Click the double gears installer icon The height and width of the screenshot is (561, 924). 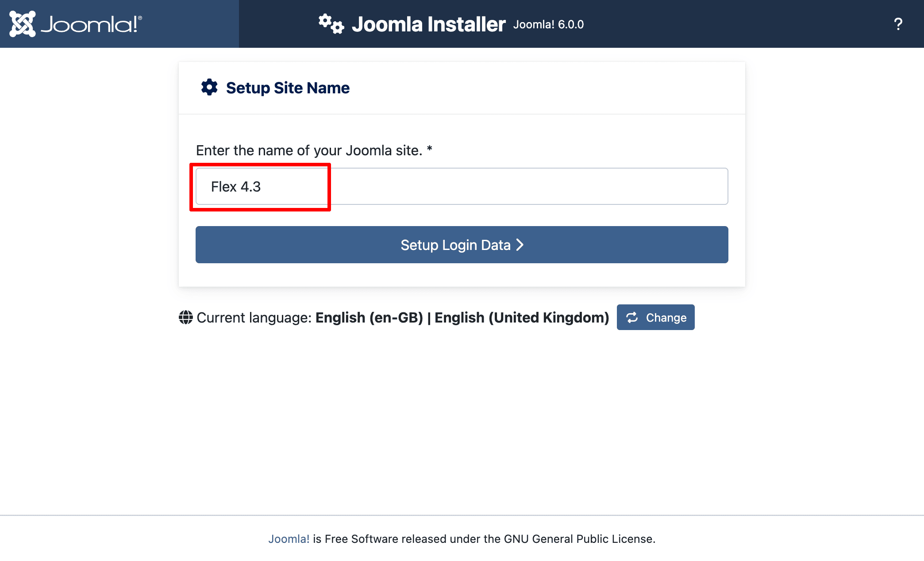tap(331, 24)
